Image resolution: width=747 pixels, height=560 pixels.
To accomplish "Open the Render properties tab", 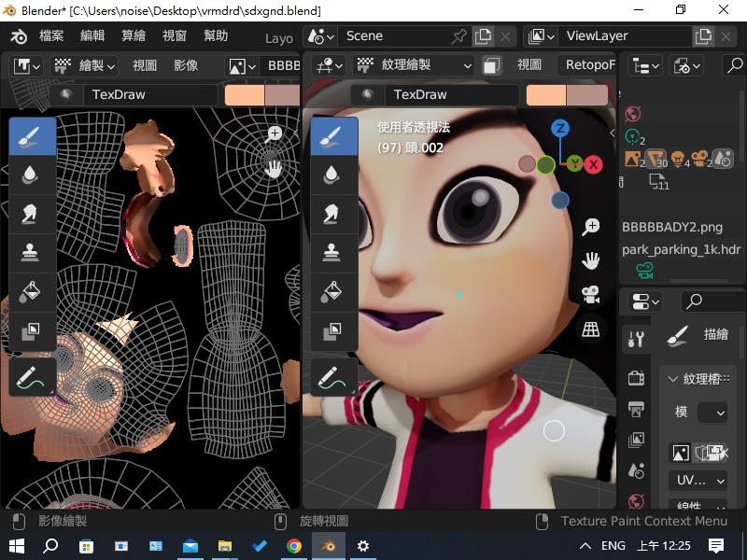I will coord(636,378).
